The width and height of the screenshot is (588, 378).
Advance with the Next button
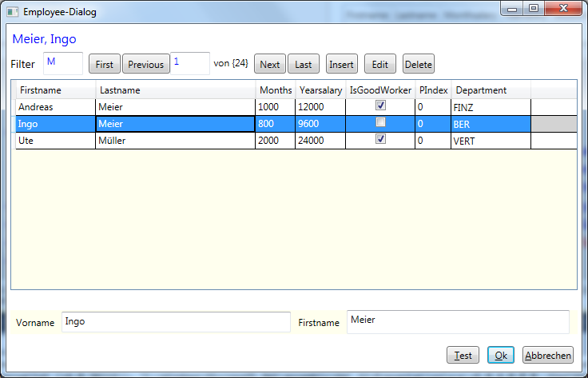270,65
